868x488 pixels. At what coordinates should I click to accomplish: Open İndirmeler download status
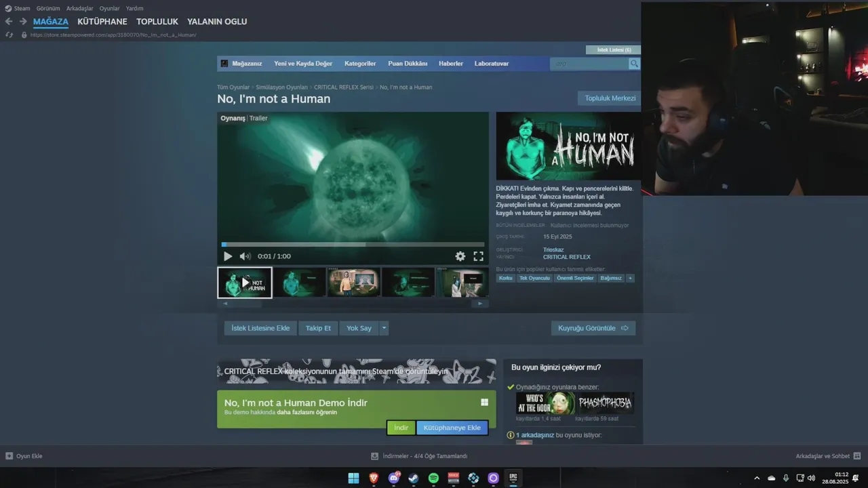click(x=419, y=456)
